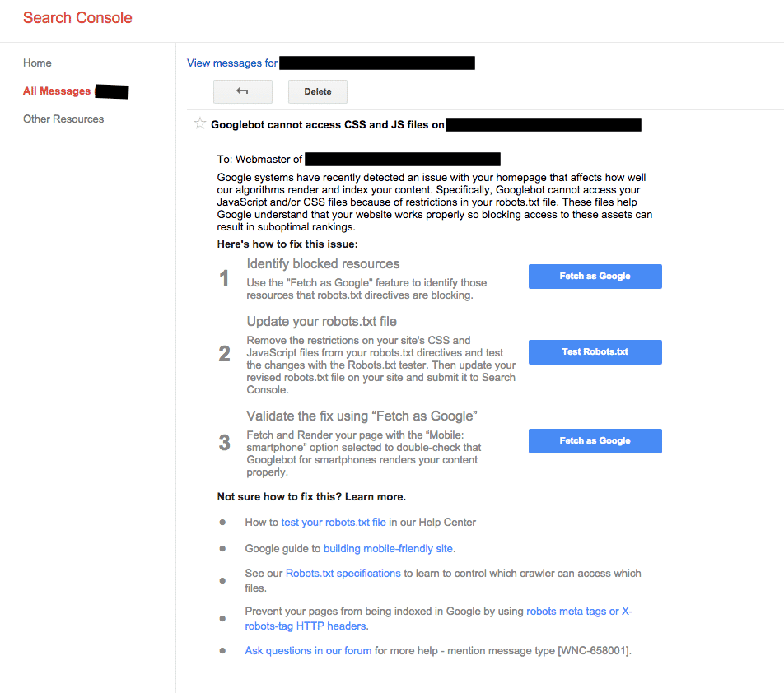Click Fetch as Google for step 3

pyautogui.click(x=595, y=441)
